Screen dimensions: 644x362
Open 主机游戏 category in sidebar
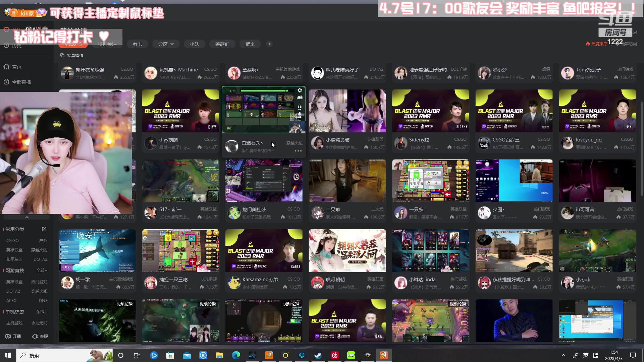[14, 323]
